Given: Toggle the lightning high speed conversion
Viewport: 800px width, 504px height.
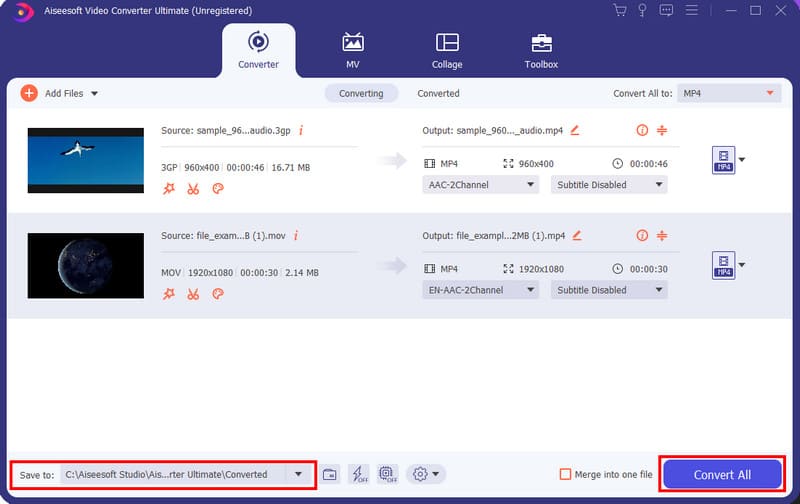Looking at the screenshot, I should coord(359,474).
